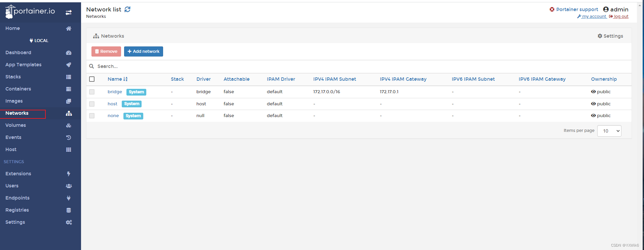Sort by the Driver column header
This screenshot has height=250, width=644.
click(203, 79)
